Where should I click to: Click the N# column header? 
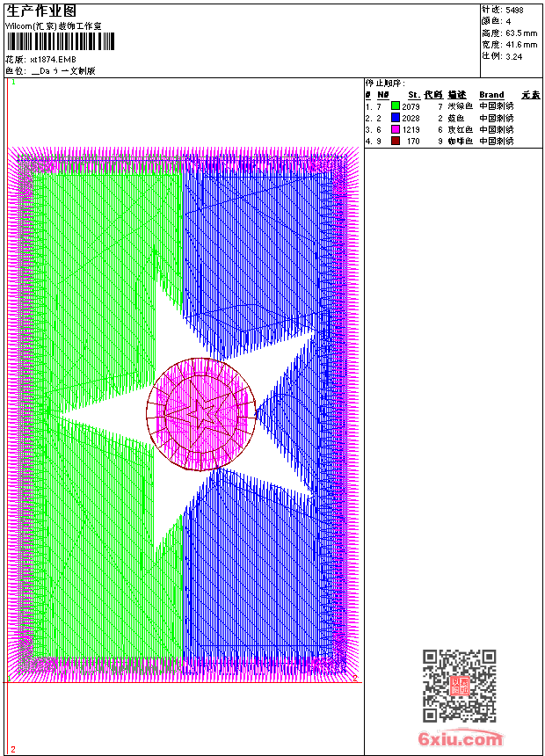(383, 95)
